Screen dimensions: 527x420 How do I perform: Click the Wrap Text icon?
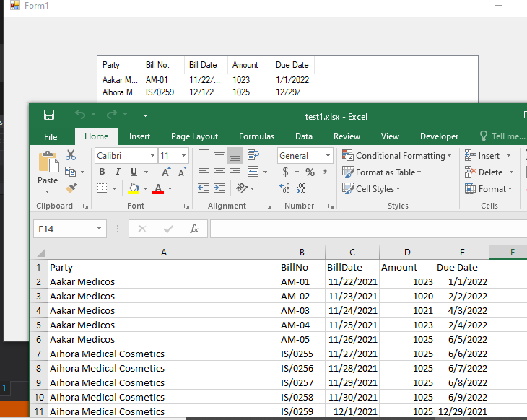(x=253, y=155)
